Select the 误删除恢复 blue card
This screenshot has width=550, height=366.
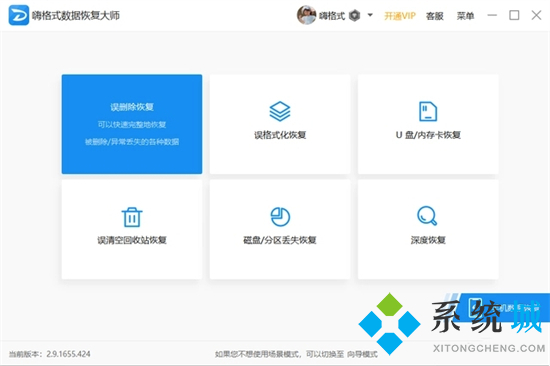132,124
